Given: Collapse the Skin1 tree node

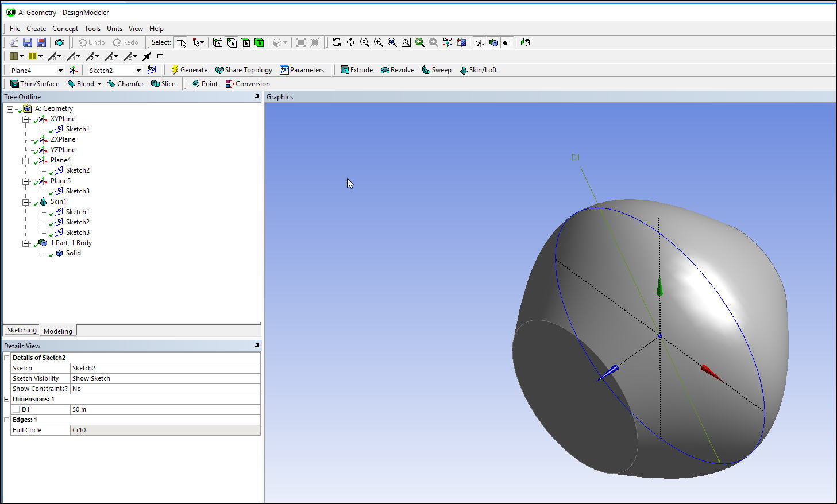Looking at the screenshot, I should (25, 201).
